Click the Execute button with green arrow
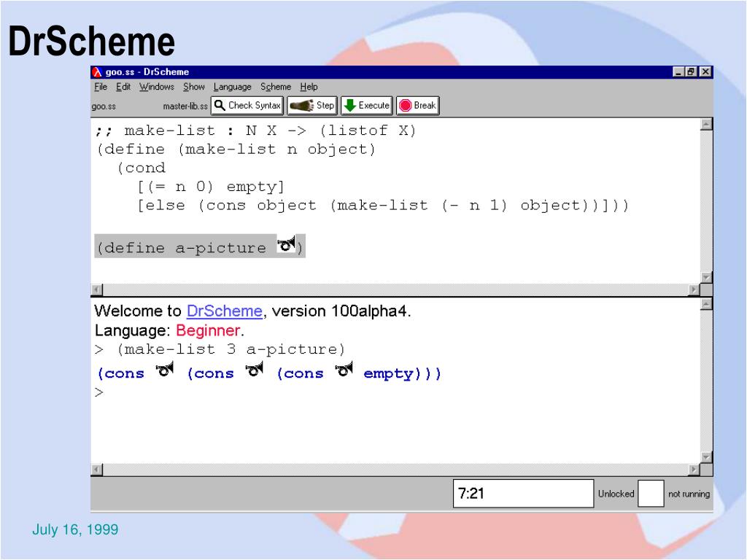Screen dimensions: 747x560 click(367, 105)
